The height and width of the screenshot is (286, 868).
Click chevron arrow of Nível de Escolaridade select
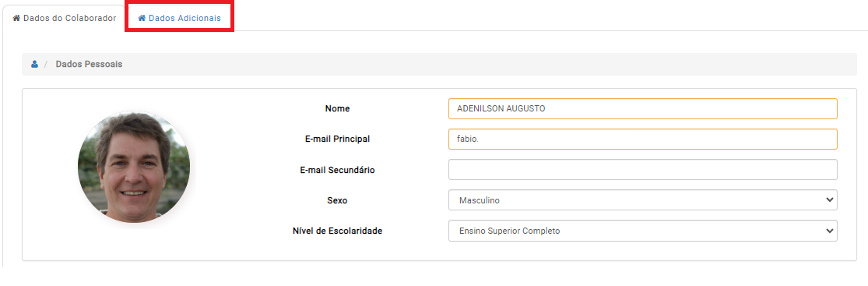tap(829, 231)
